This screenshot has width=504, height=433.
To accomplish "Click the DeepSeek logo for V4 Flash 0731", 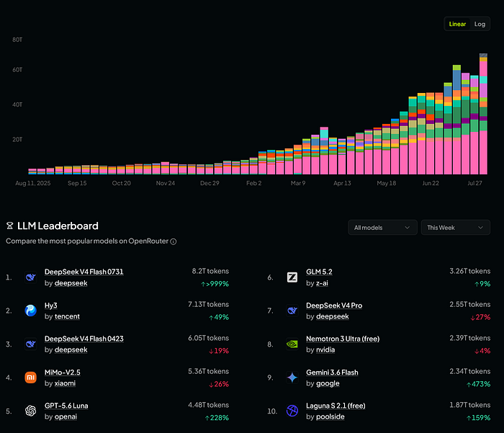I will coord(30,277).
